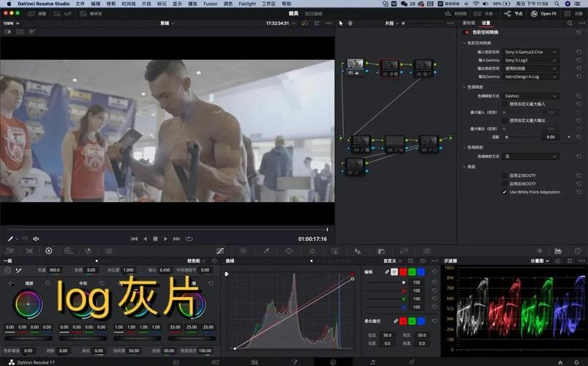Toggle the red 色彩空间转换 effect enable dot
588x366 pixels.
(x=467, y=32)
